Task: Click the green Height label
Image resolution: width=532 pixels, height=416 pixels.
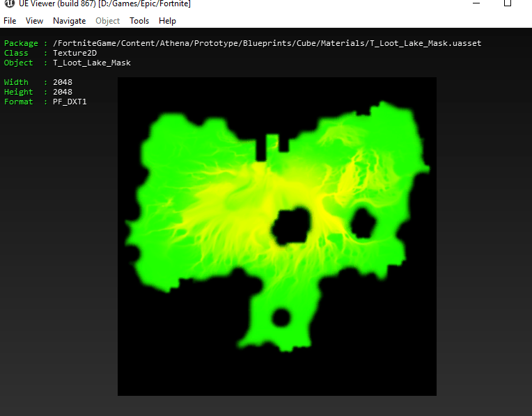Action: [x=18, y=92]
